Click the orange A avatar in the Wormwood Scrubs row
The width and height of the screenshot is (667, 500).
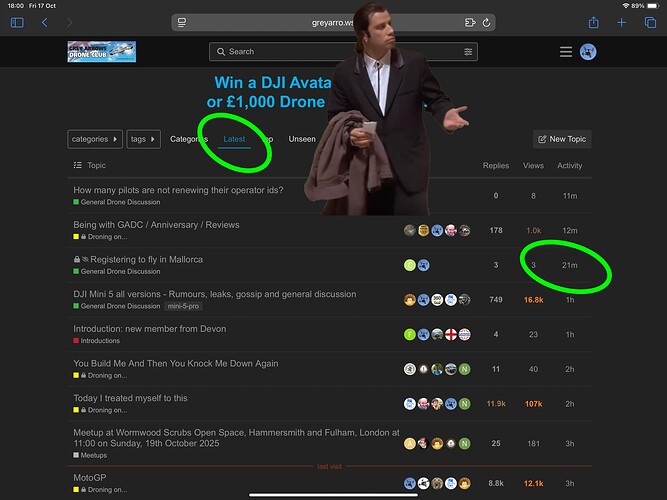[410, 443]
